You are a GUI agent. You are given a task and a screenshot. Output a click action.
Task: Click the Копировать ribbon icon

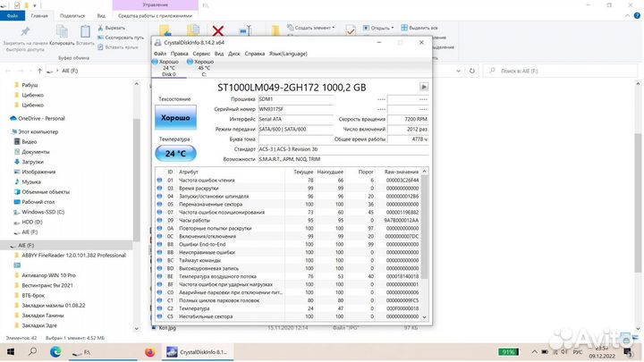coord(62,31)
